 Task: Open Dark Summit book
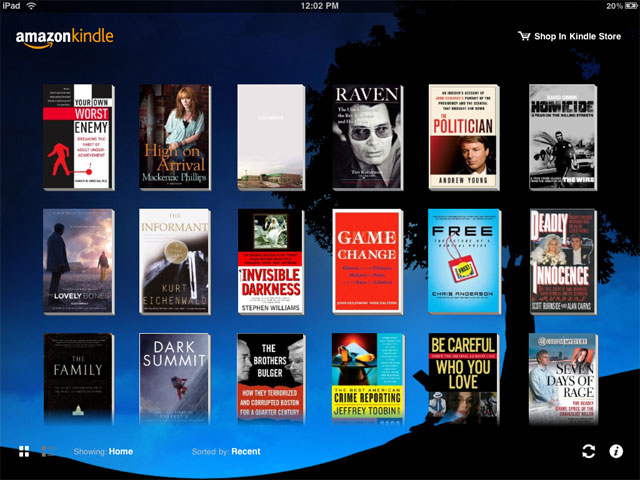(x=175, y=379)
